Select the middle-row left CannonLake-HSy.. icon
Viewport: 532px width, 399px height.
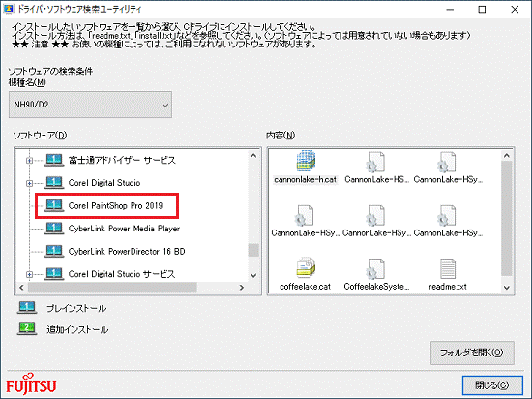304,215
